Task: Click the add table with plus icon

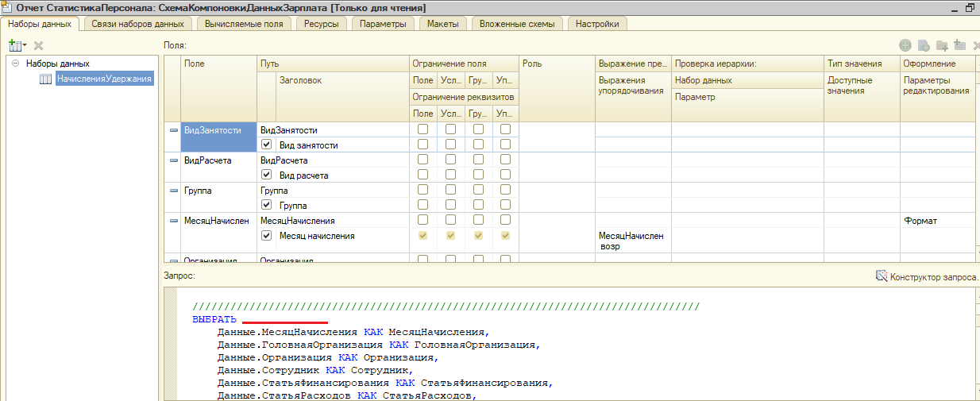Action: (x=959, y=46)
